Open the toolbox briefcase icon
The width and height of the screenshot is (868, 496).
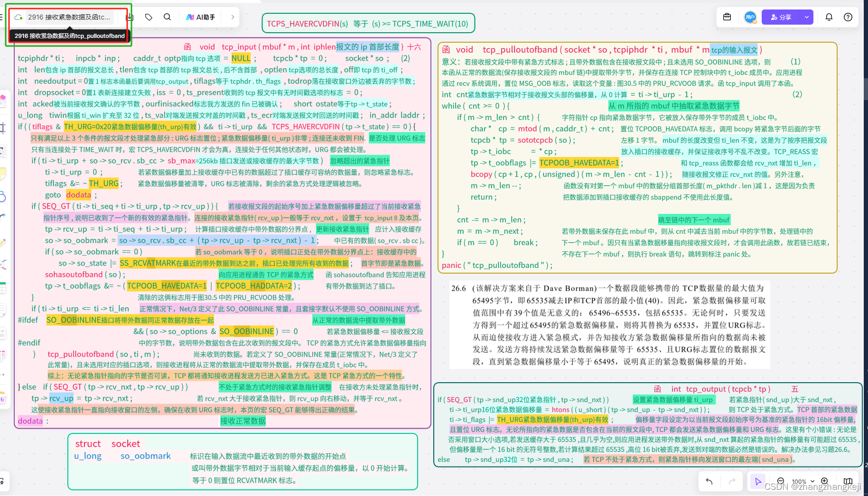[727, 17]
